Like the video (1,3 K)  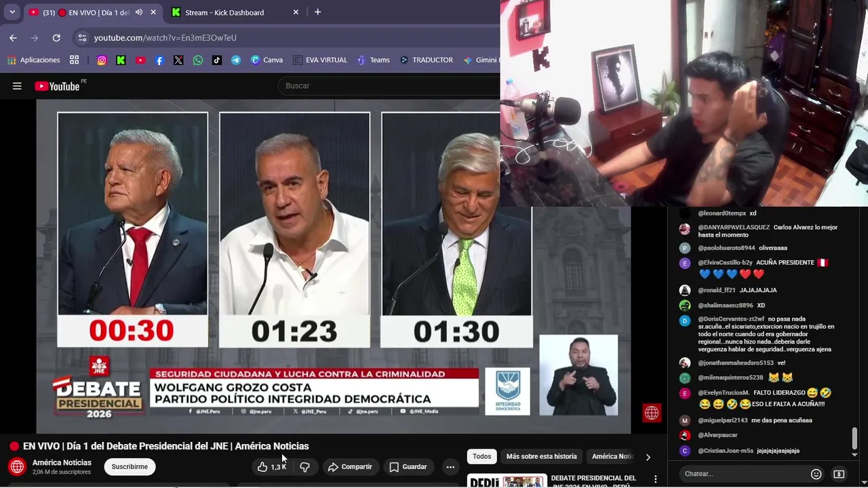(x=271, y=466)
